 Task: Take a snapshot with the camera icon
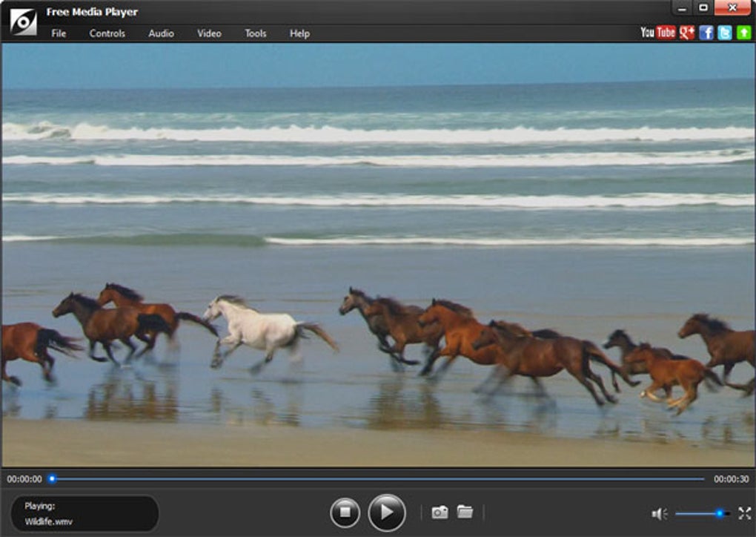[x=440, y=512]
